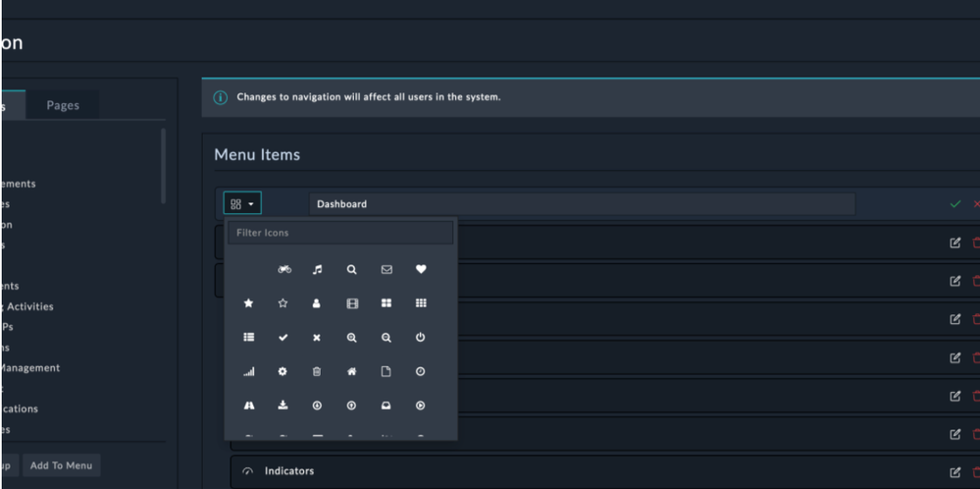
Task: Pick the motorcycle icon
Action: (284, 269)
